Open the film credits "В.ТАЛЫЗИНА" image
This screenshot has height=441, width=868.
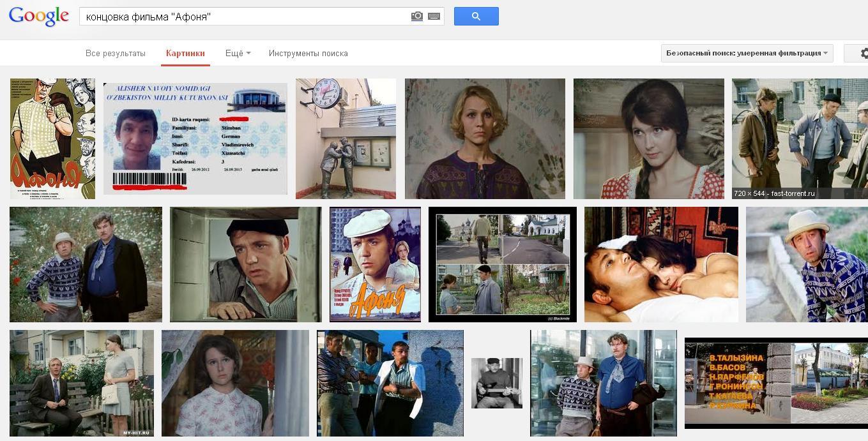pyautogui.click(x=776, y=383)
